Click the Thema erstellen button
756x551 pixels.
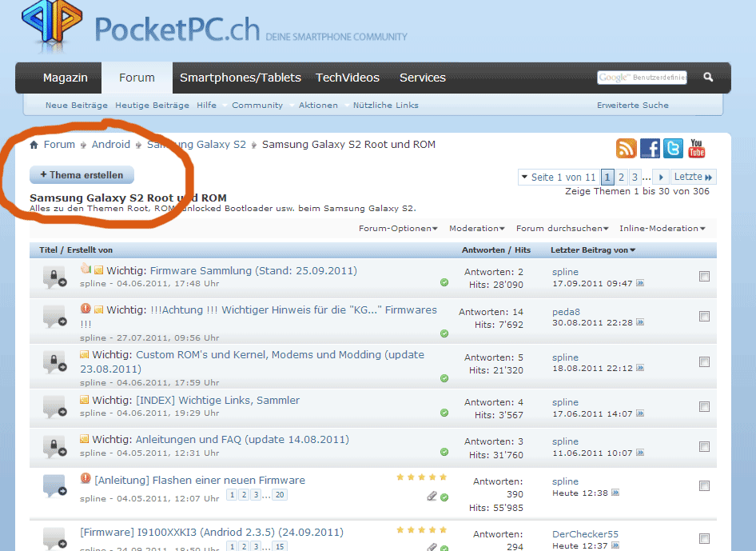82,175
